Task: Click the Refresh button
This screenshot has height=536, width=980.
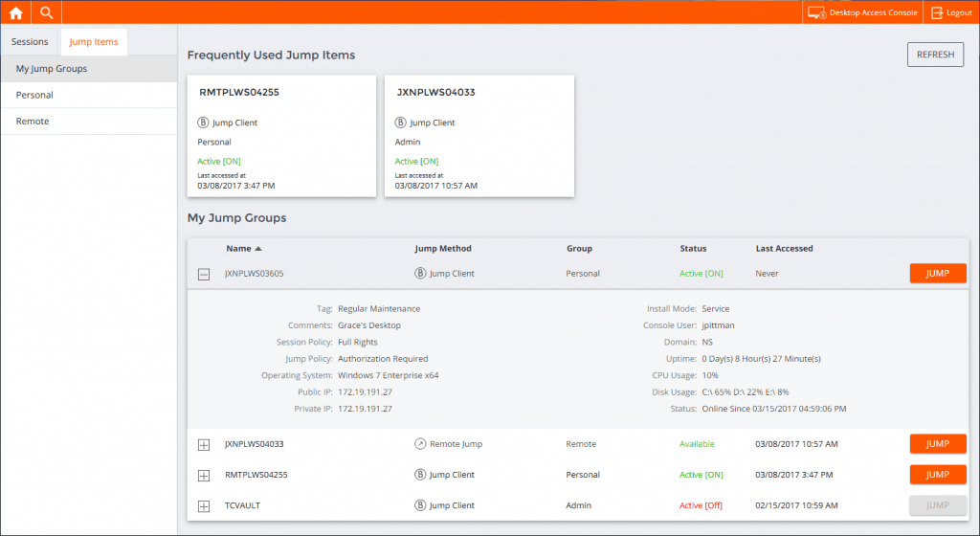Action: click(935, 55)
